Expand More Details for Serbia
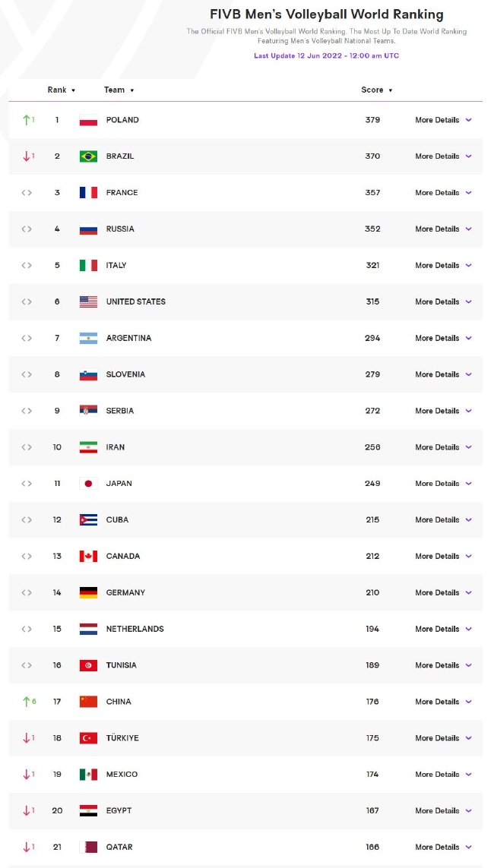494x868 pixels. click(444, 411)
